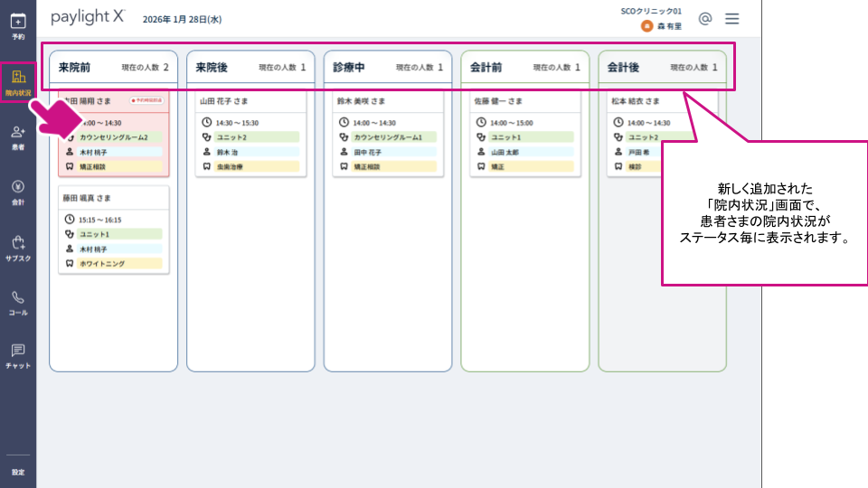The image size is (868, 488).
Task: Click clock icon on 藤田 颯真 card
Action: click(70, 219)
